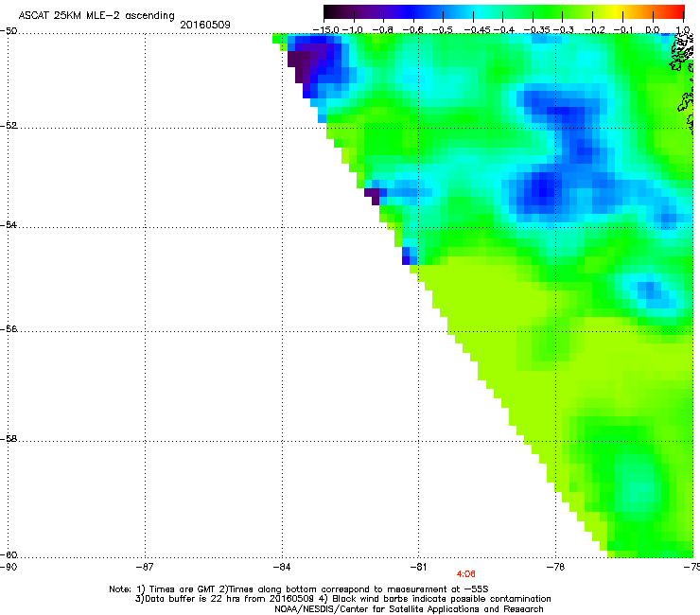Select the date 20160509 beneath the plot title
The height and width of the screenshot is (615, 700).
[x=205, y=25]
